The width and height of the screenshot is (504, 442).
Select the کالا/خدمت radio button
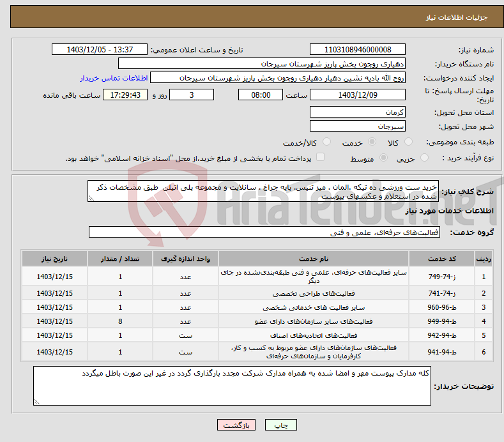pos(326,142)
